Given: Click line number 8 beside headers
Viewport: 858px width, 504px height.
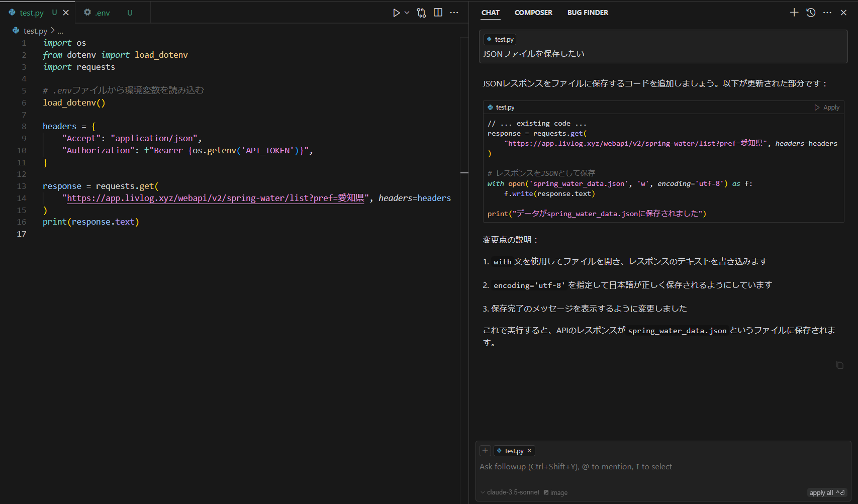Looking at the screenshot, I should pos(24,127).
